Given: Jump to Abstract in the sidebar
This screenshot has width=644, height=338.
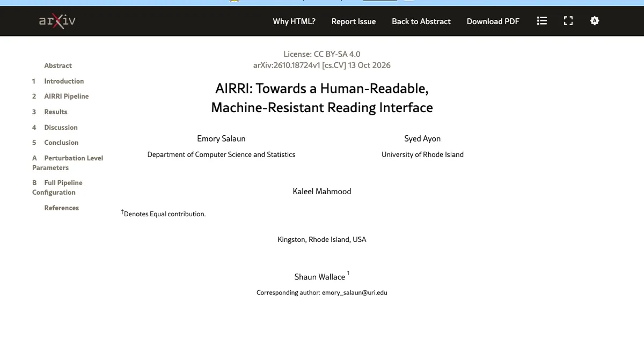Looking at the screenshot, I should click(x=58, y=65).
